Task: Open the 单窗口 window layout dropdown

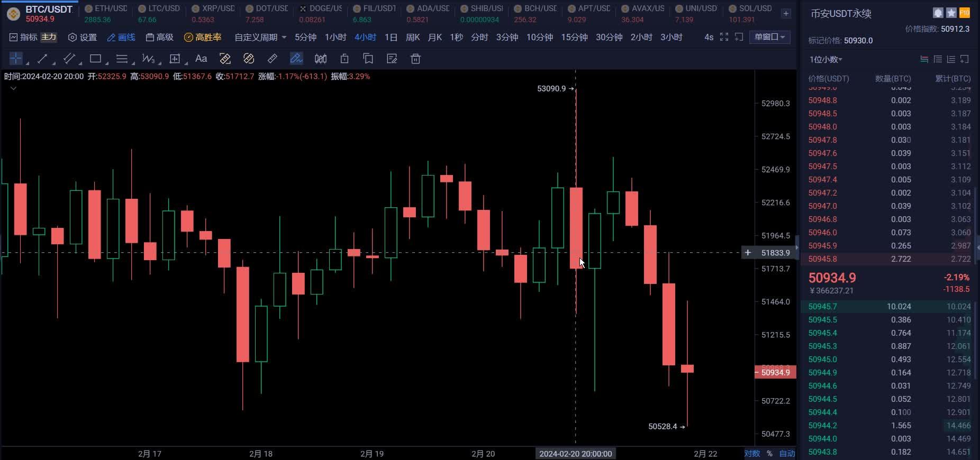Action: click(770, 37)
